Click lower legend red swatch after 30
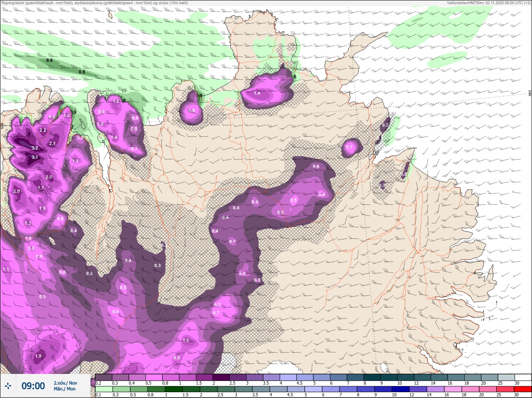Screen dimensions: 532x398 tap(522, 388)
